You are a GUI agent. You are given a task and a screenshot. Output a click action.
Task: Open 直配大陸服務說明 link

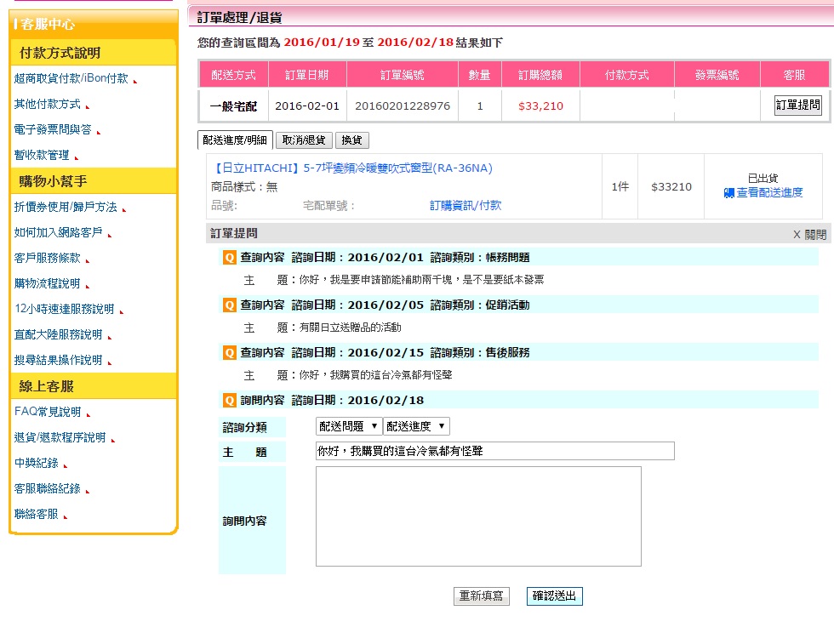tap(58, 335)
